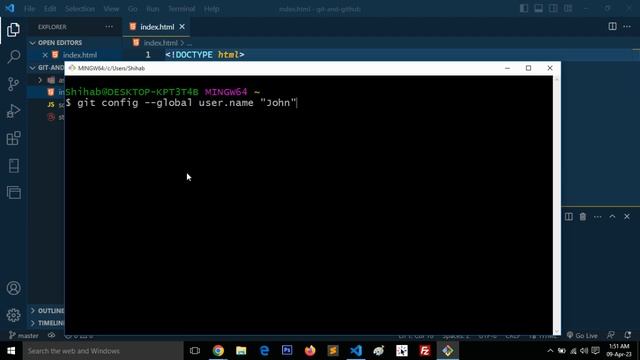Launch Google Chrome from the taskbar
The image size is (640, 360).
[218, 351]
